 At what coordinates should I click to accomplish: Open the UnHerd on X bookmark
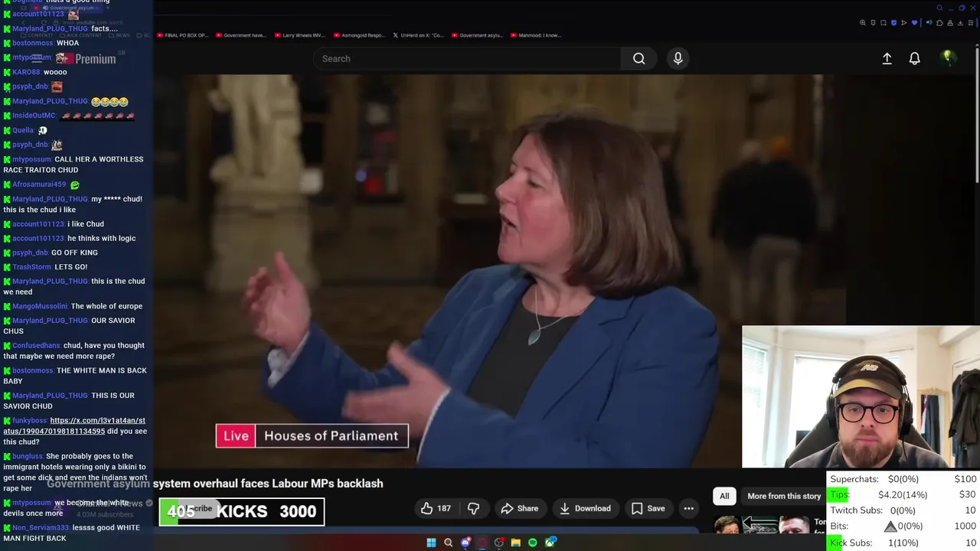click(x=418, y=35)
